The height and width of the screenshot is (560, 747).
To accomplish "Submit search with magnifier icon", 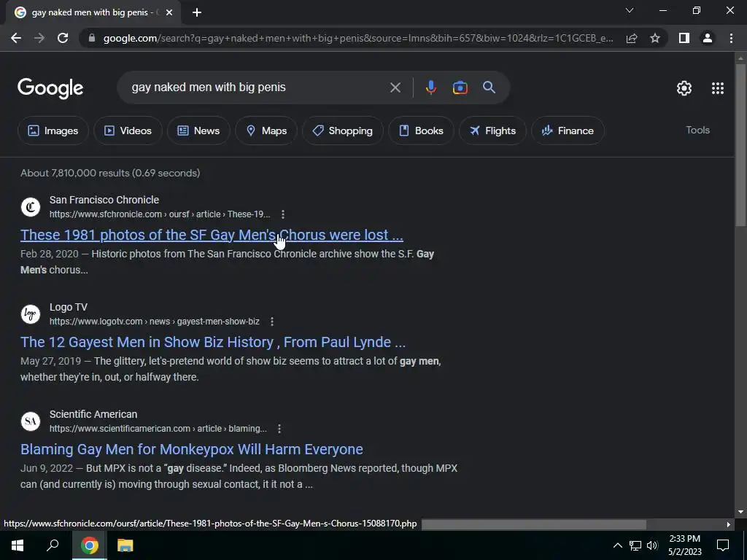I will click(x=489, y=87).
